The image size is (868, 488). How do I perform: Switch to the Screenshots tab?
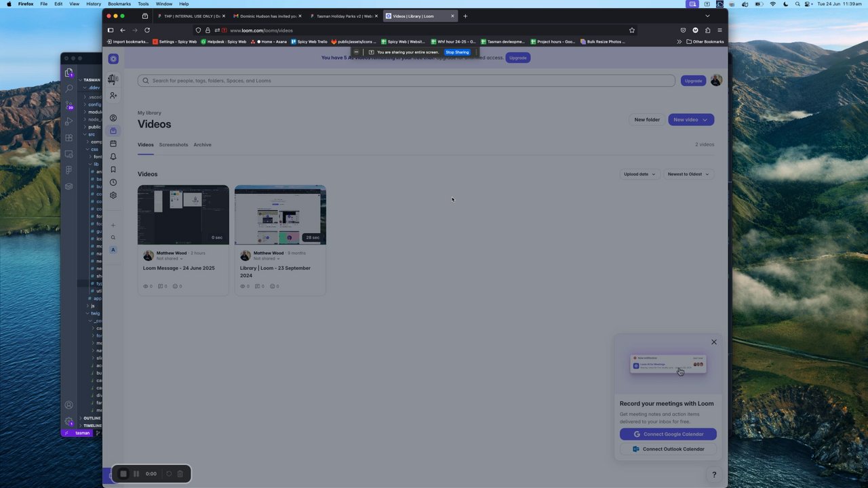click(174, 144)
